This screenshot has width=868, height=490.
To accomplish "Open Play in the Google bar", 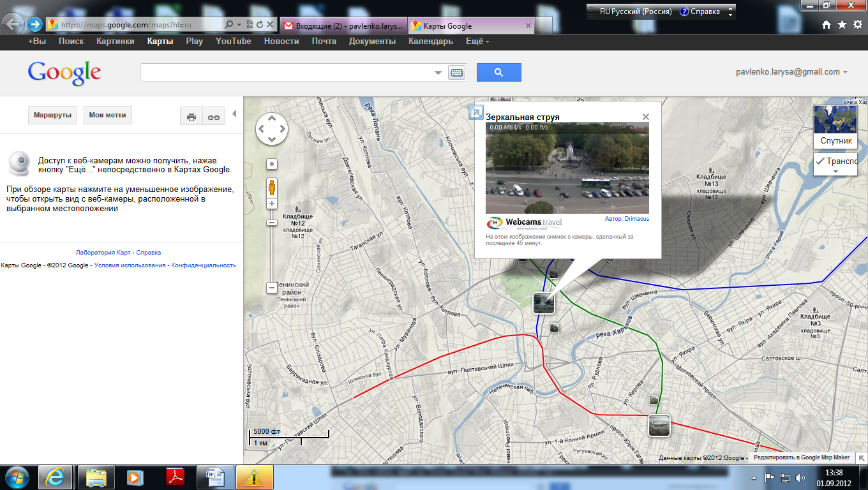I will coord(194,41).
